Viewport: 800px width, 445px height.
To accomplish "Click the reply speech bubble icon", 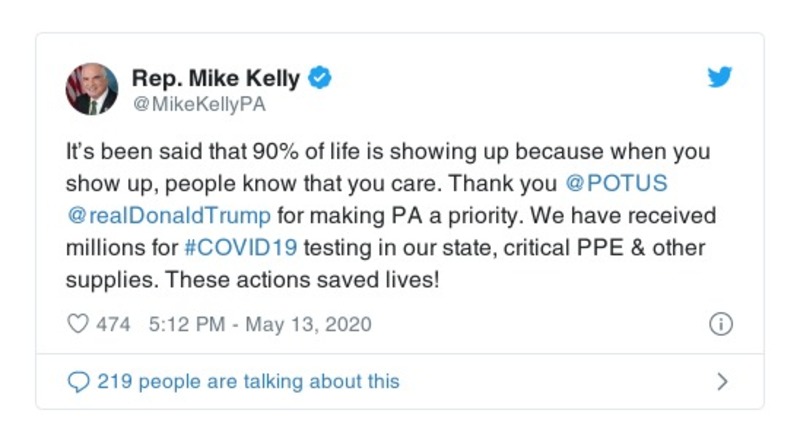I will (77, 381).
